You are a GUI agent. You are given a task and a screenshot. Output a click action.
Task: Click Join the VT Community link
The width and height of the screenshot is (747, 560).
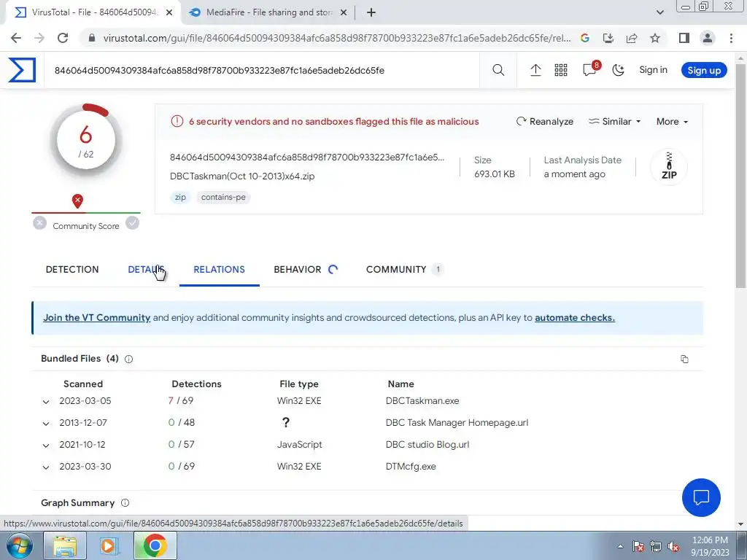click(97, 318)
